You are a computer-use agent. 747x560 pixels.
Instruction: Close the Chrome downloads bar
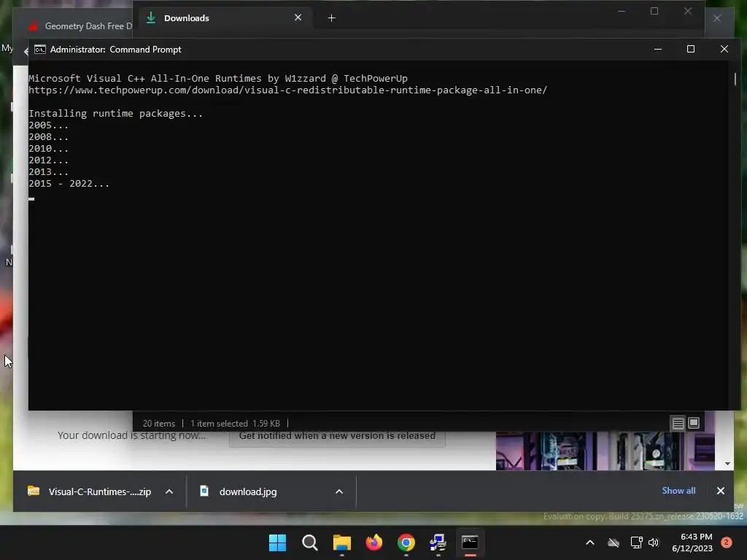click(x=721, y=491)
